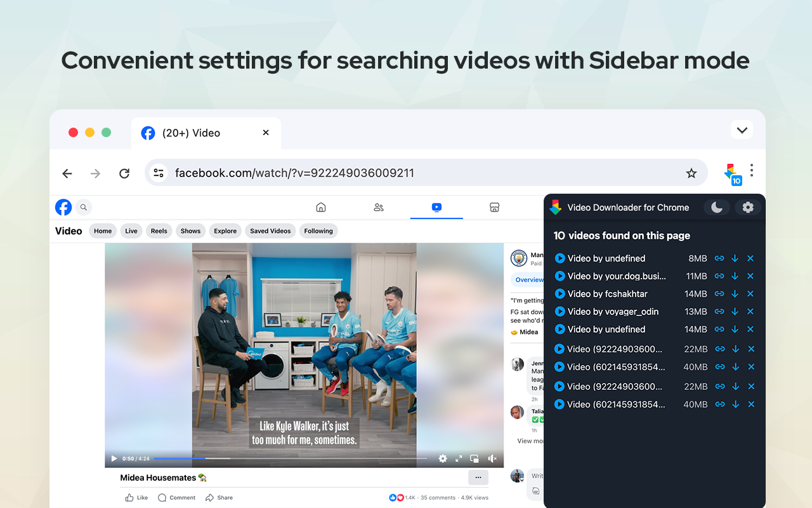
Task: Go to Facebook Home house icon
Action: pyautogui.click(x=321, y=207)
